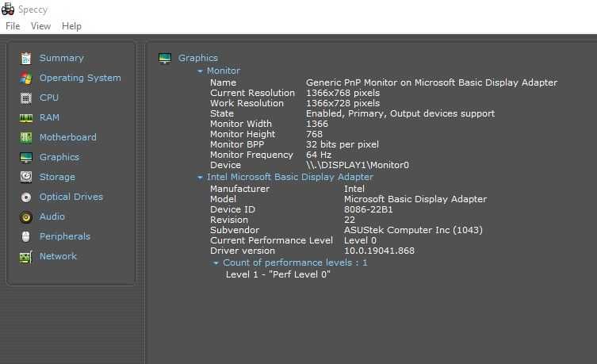Show the Peripherals section
The width and height of the screenshot is (597, 364).
coord(65,236)
